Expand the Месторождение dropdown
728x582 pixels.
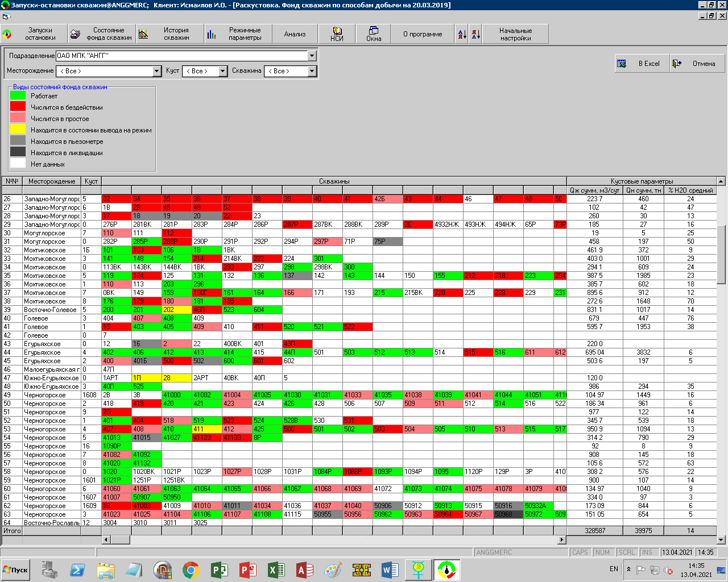(x=157, y=71)
